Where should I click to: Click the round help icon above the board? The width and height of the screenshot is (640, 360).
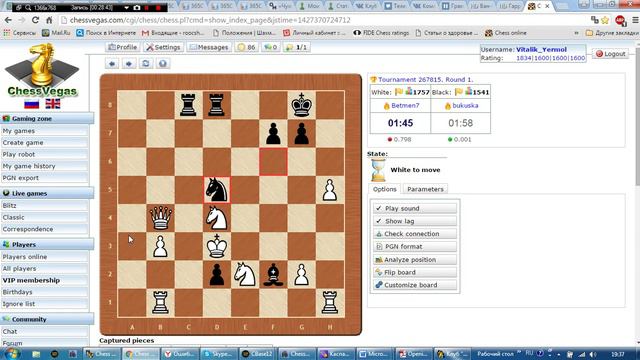click(163, 64)
